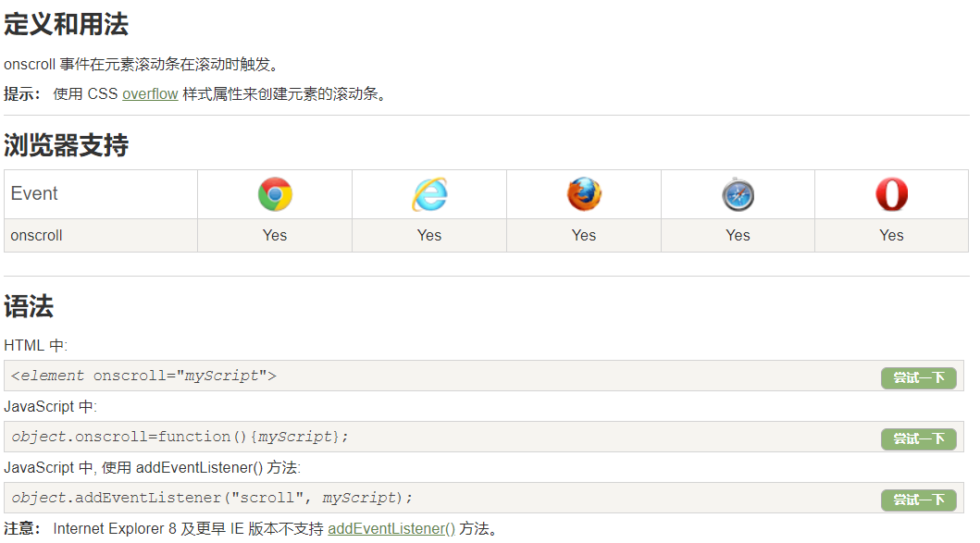Image resolution: width=980 pixels, height=543 pixels.
Task: Click the Opera browser icon
Action: (892, 194)
